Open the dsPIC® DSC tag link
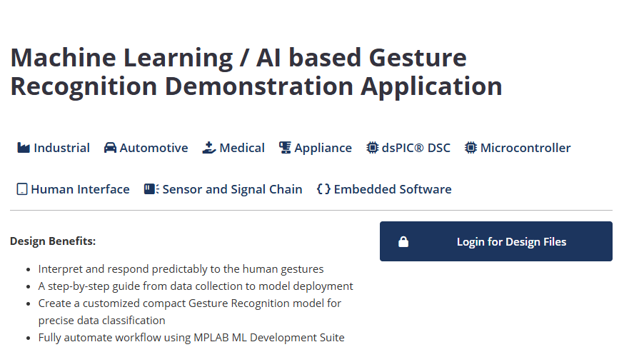Image resolution: width=644 pixels, height=362 pixels. coord(408,148)
